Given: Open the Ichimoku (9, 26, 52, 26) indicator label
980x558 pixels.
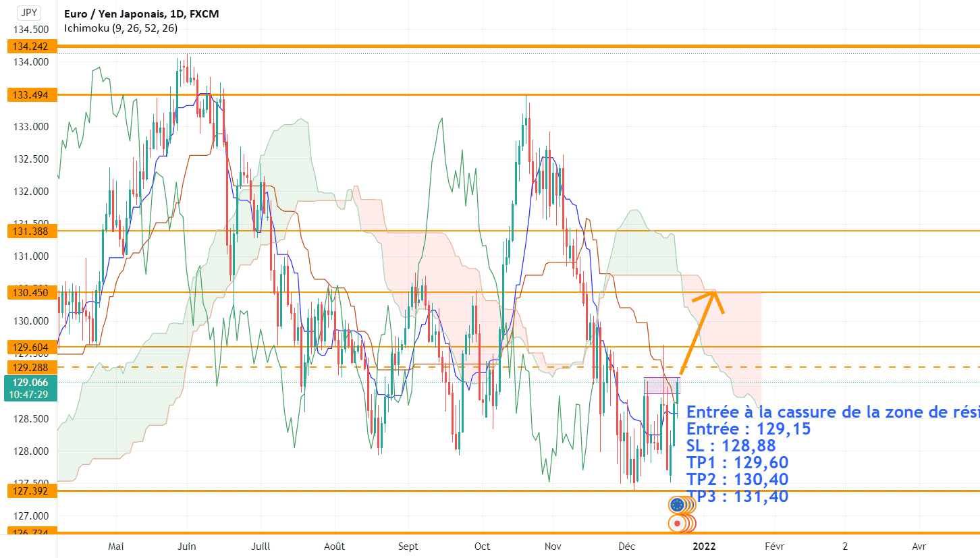Looking at the screenshot, I should coord(121,28).
